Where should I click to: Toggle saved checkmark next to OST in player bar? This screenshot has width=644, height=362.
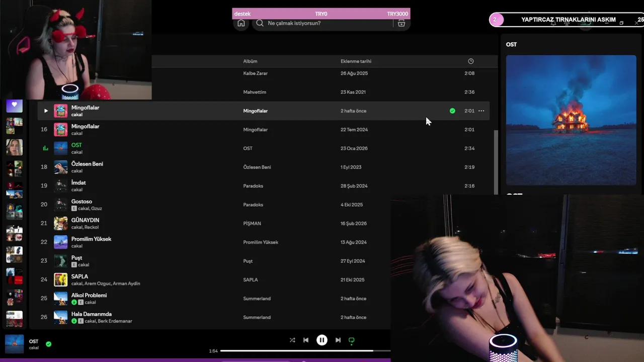coord(48,344)
